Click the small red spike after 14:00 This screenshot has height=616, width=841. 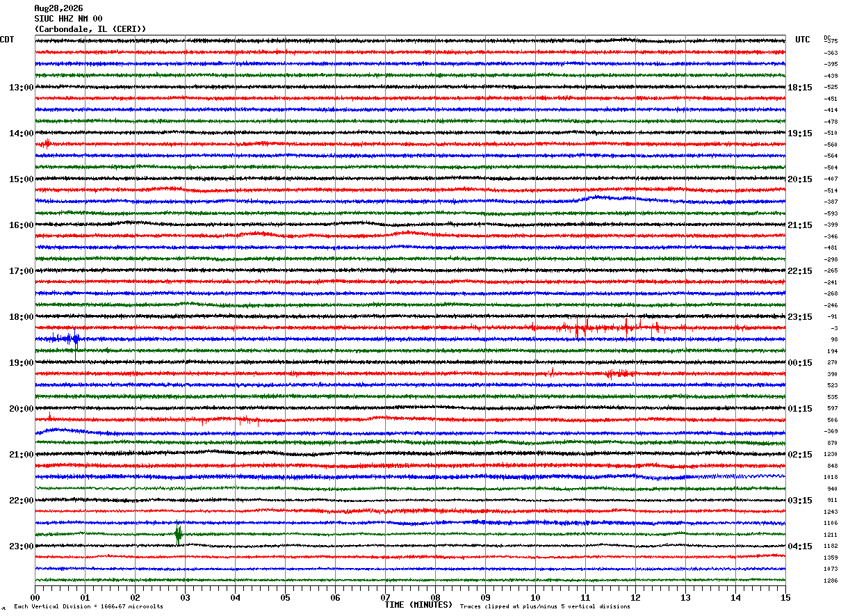(46, 144)
